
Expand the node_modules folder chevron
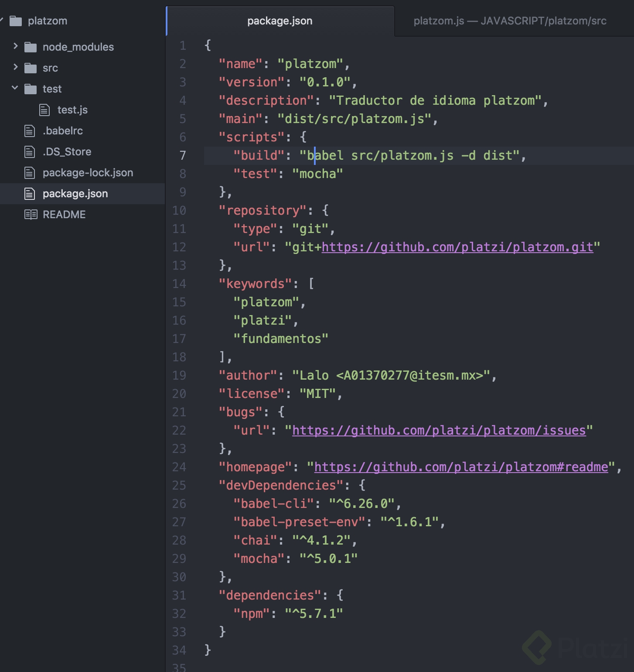pos(16,46)
